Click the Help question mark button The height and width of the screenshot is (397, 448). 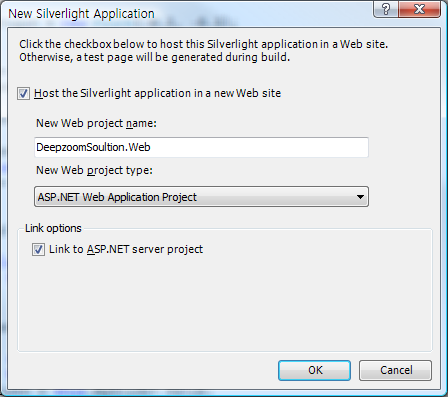386,9
